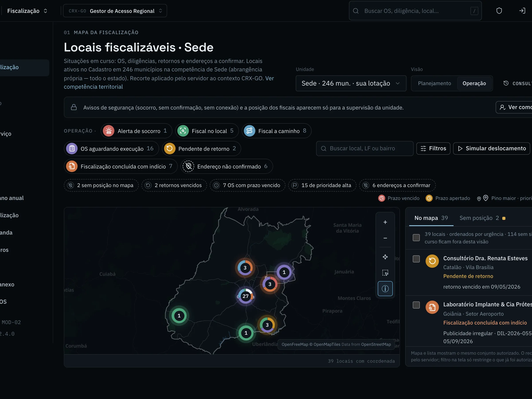
Task: Toggle the Alerta de socorro filter chip
Action: (x=136, y=131)
